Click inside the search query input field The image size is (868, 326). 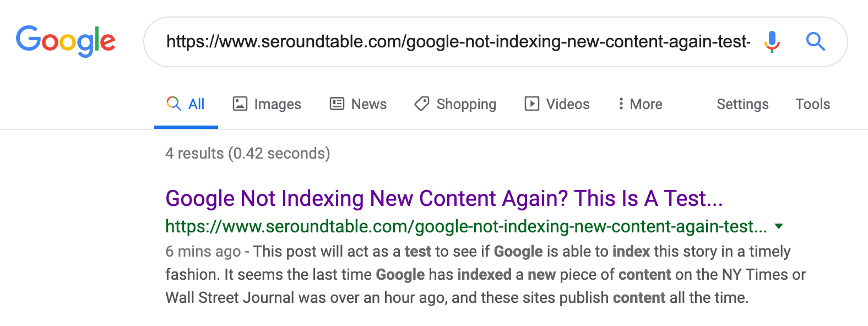click(x=441, y=41)
